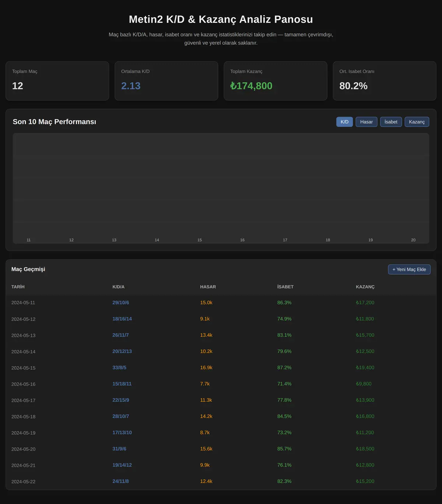442x504 pixels.
Task: Click the KAZANÇ column header
Action: tap(365, 287)
